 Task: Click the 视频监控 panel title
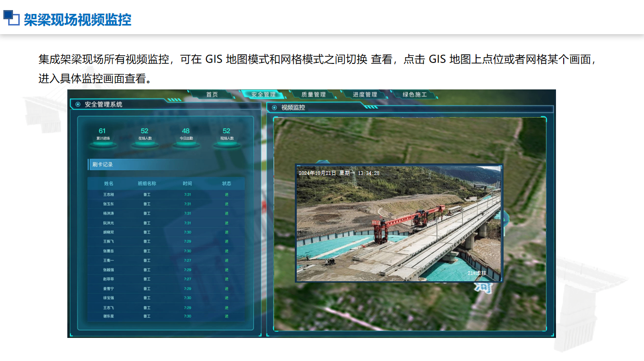pos(293,108)
